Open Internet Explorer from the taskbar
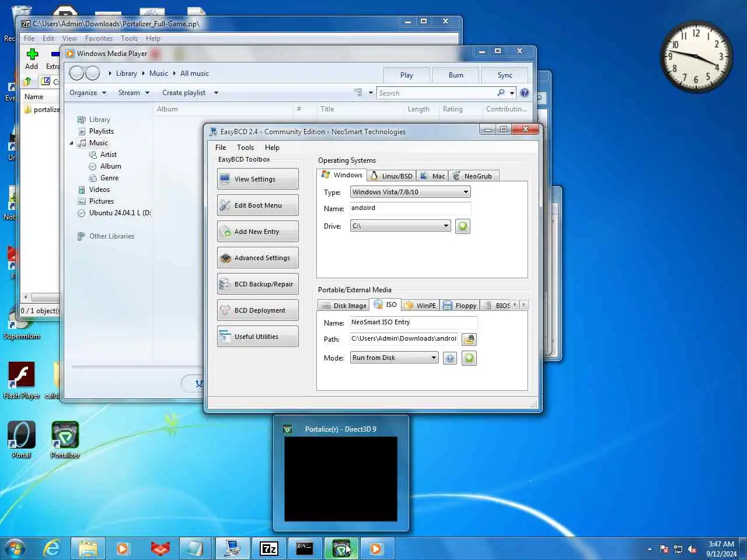 (x=53, y=548)
